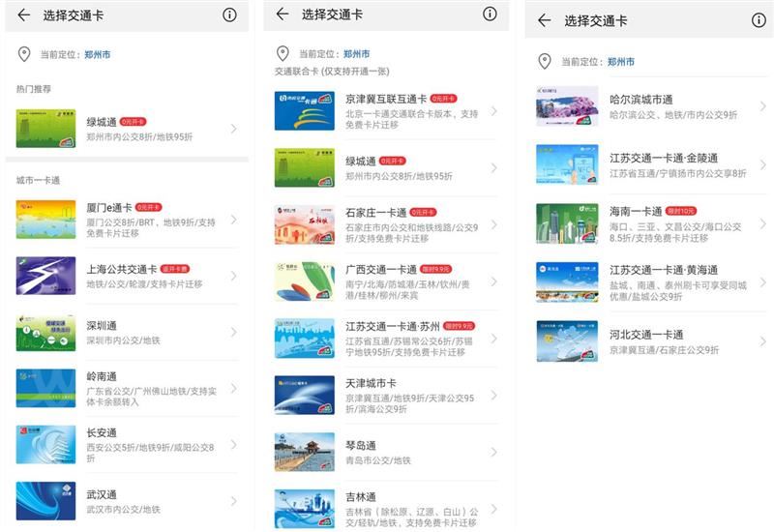The image size is (774, 532).
Task: Tap red promo badge beside 海南一卡通
Action: (x=681, y=211)
